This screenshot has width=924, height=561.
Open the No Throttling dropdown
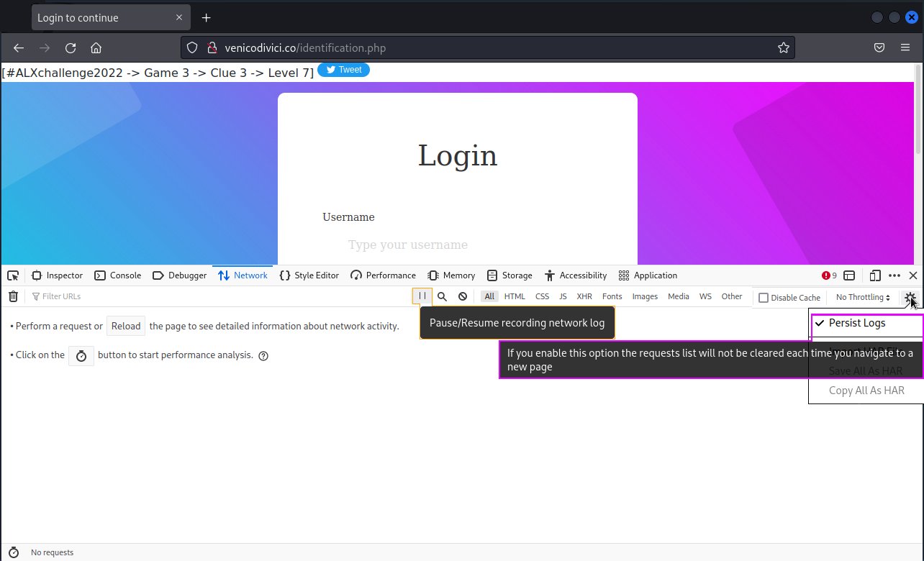(861, 297)
